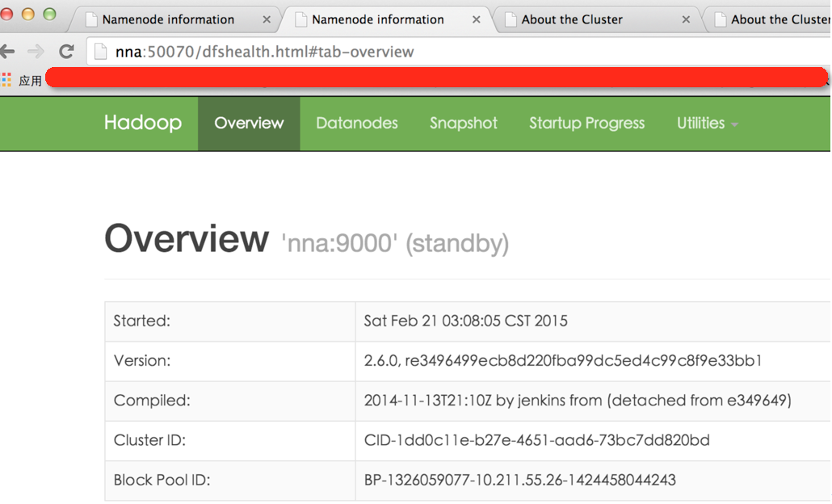Click the Block Pool ID value text
Viewport: 832px width, 504px height.
coord(519,481)
